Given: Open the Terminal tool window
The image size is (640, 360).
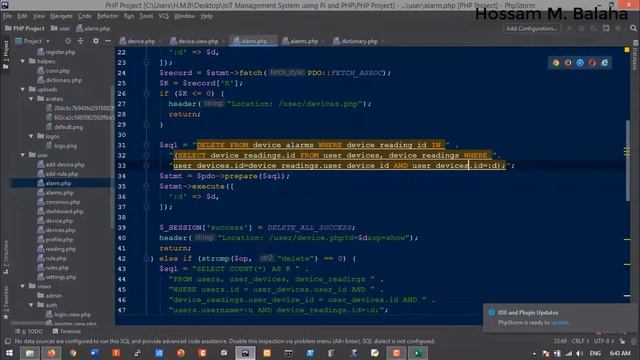Looking at the screenshot, I should (68, 331).
